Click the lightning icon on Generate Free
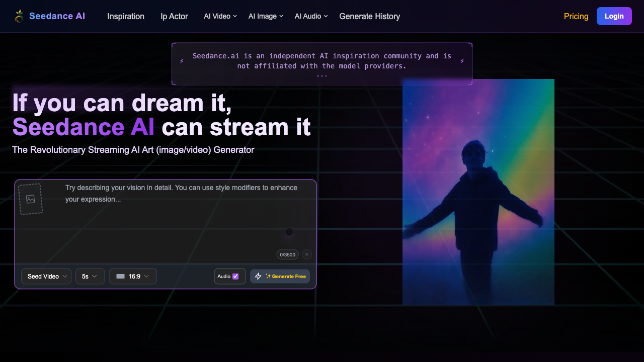Viewport: 644px width, 362px height. click(258, 277)
